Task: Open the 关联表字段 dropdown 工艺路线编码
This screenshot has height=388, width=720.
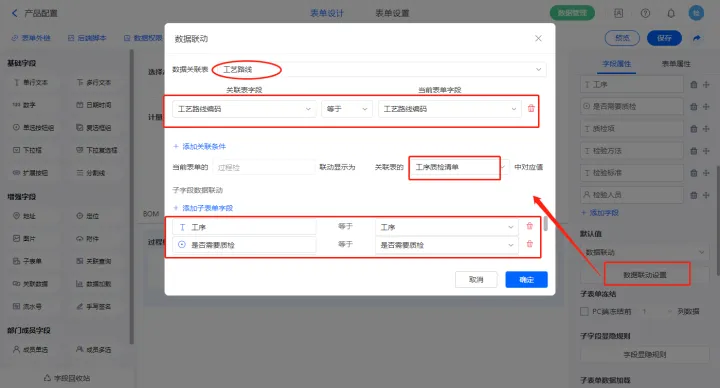Action: (x=244, y=109)
